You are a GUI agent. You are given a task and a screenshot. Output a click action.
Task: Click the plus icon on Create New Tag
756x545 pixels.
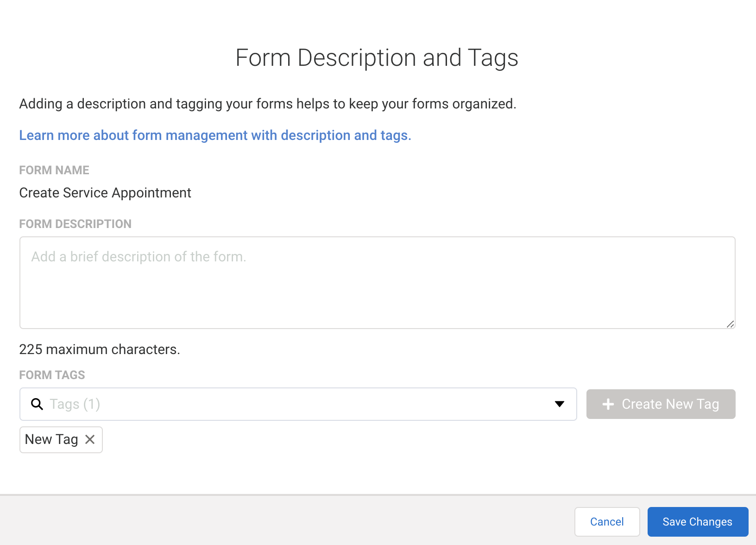(x=608, y=404)
